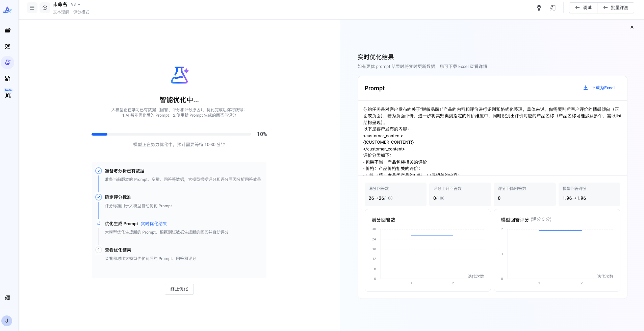Click the Prompt card heading
This screenshot has width=644, height=331.
tap(375, 88)
